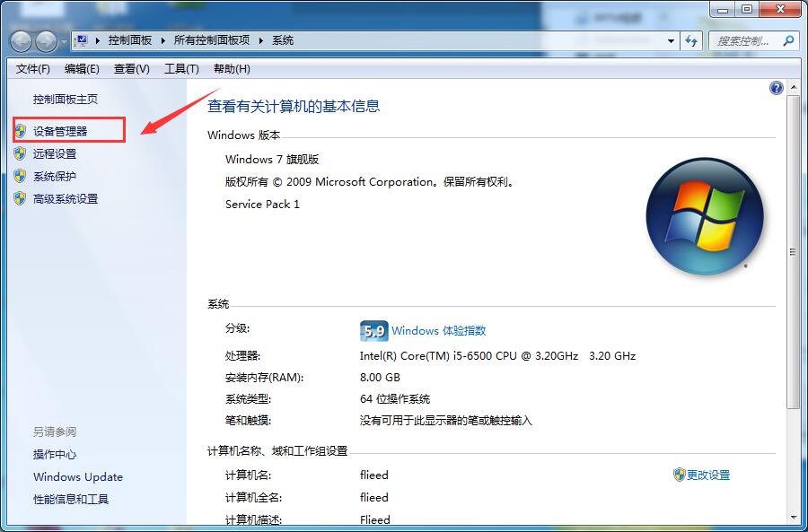Click the shield icon beside 远程设置
This screenshot has height=532, width=808.
[20, 153]
